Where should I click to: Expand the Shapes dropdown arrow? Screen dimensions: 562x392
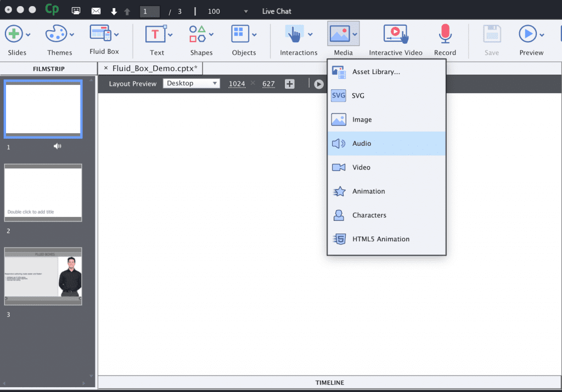(x=211, y=35)
